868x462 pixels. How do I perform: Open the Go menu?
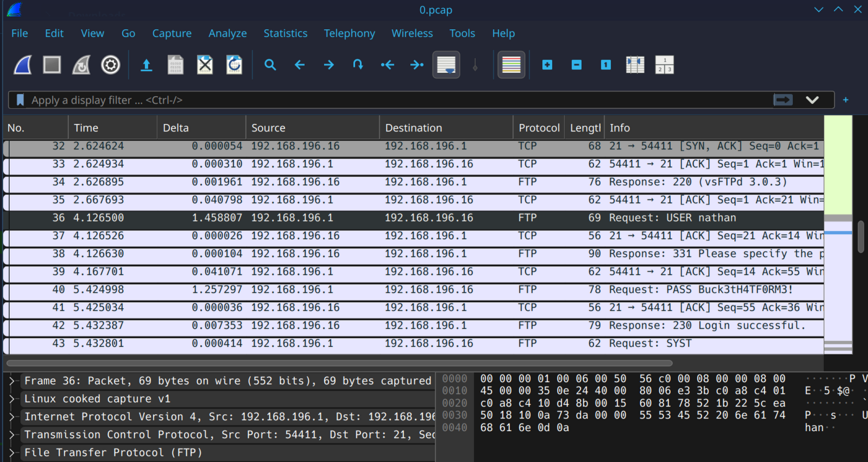[x=128, y=33]
